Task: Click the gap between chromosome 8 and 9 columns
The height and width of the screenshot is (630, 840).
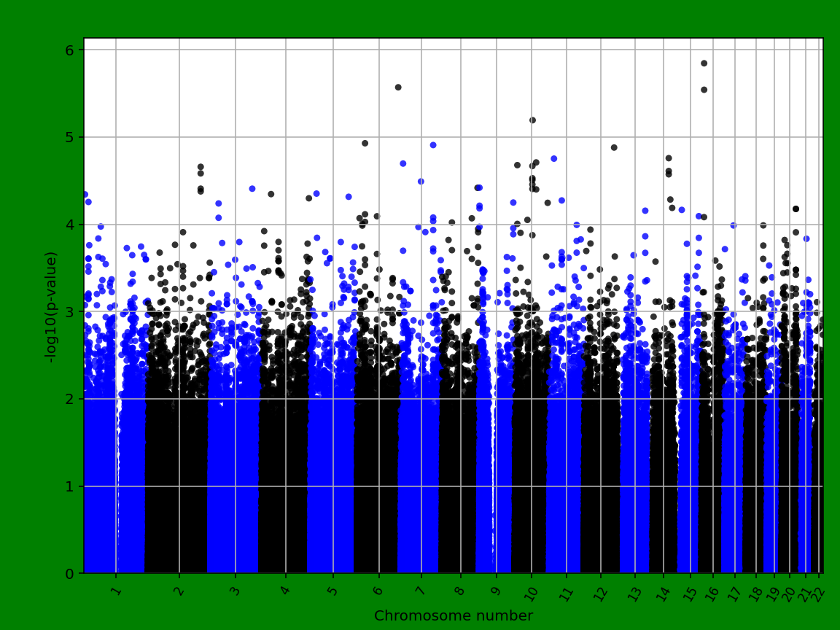Action: click(x=492, y=437)
